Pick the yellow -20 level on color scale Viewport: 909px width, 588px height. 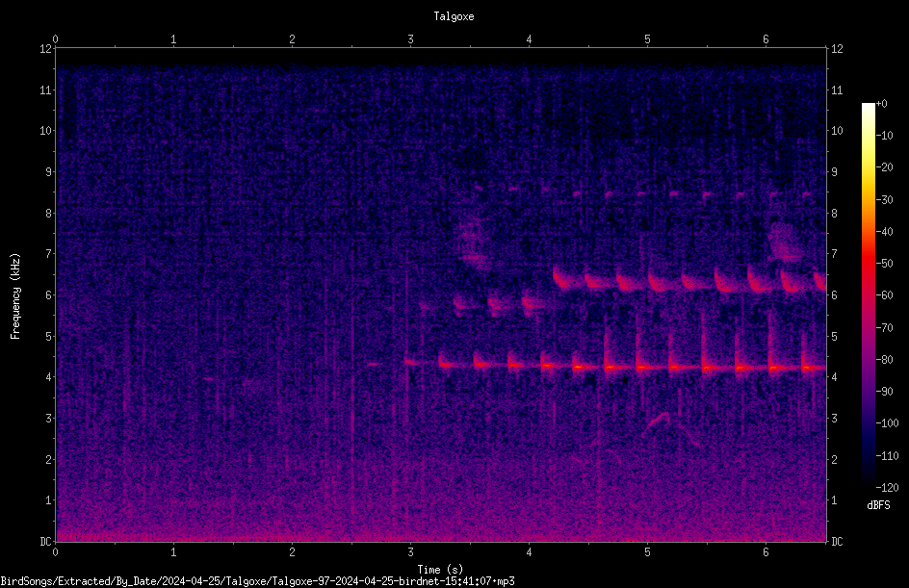868,167
